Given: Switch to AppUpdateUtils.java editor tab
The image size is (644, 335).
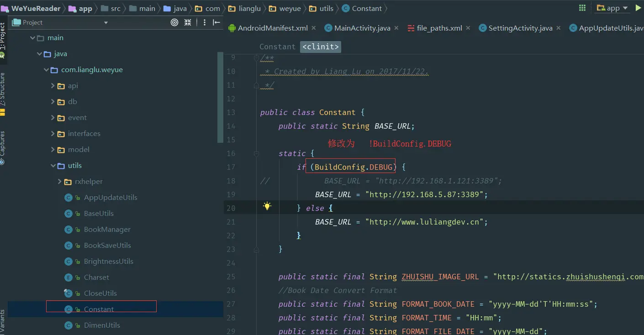Looking at the screenshot, I should [x=607, y=28].
